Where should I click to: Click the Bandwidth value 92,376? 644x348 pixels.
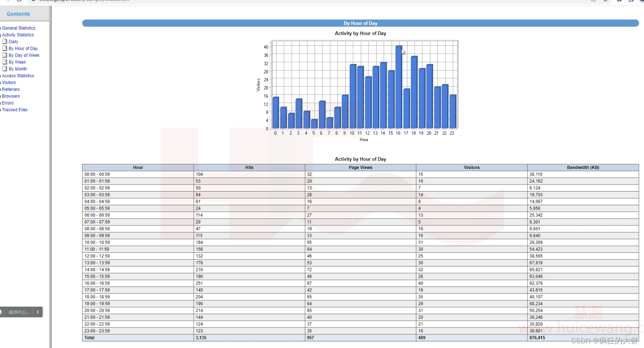(x=536, y=283)
